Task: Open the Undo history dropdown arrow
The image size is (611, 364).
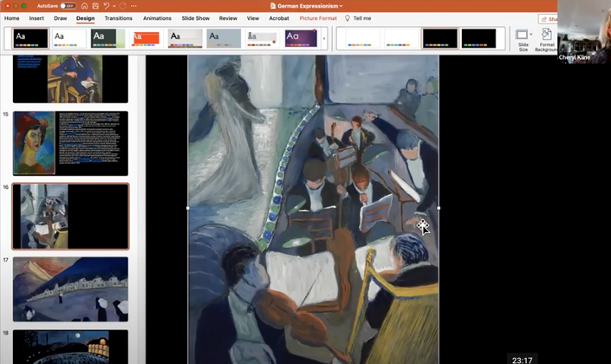Action: point(114,6)
